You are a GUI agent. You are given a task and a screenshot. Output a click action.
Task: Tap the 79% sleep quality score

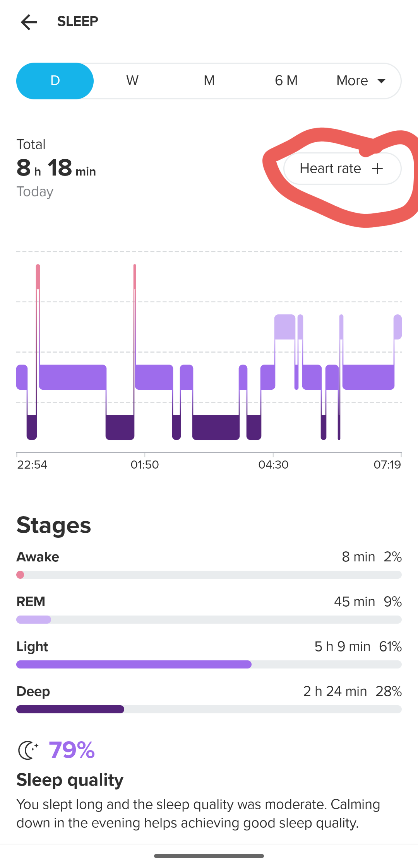coord(72,750)
